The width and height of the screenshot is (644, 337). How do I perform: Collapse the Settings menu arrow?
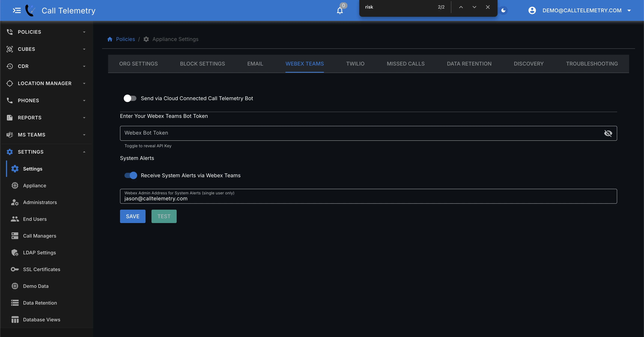point(84,152)
